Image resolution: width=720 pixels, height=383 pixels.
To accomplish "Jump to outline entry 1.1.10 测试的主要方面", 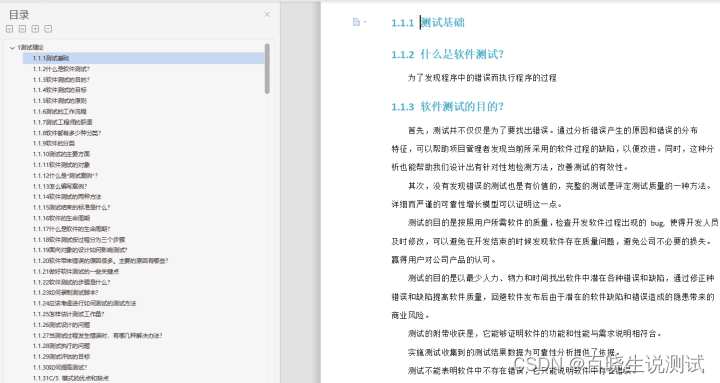I will (x=62, y=154).
